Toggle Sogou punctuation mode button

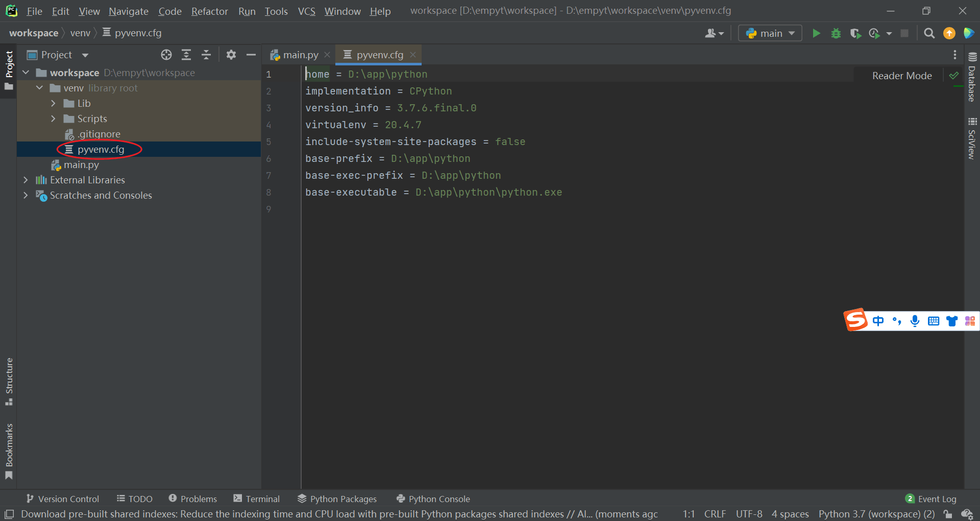897,321
